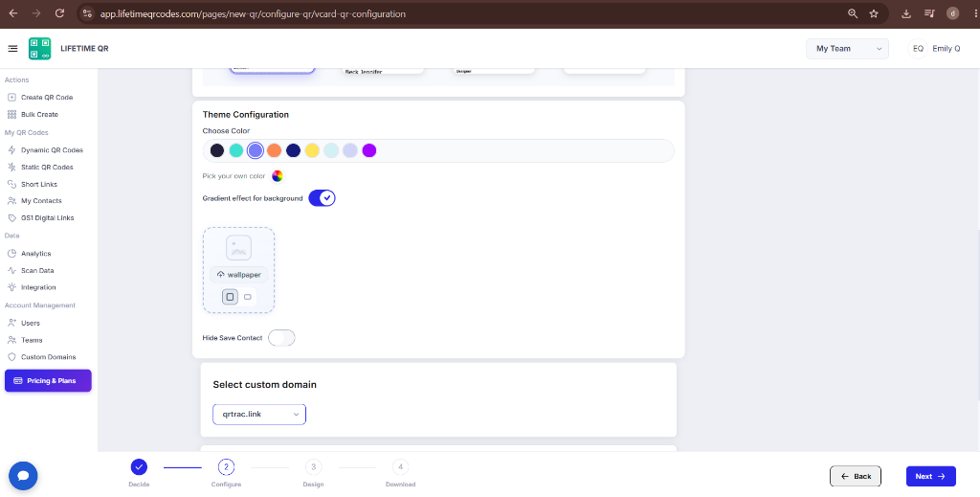
Task: Click the image placeholder in wallpaper box
Action: tap(238, 248)
